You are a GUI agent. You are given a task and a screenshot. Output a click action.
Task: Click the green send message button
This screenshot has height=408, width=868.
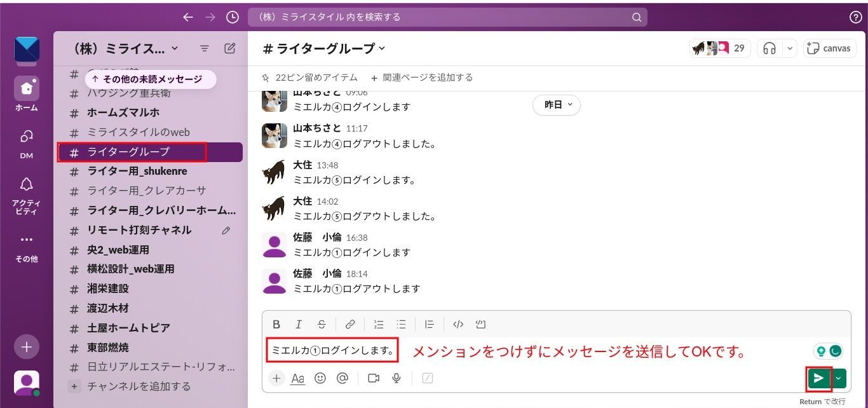tap(819, 378)
